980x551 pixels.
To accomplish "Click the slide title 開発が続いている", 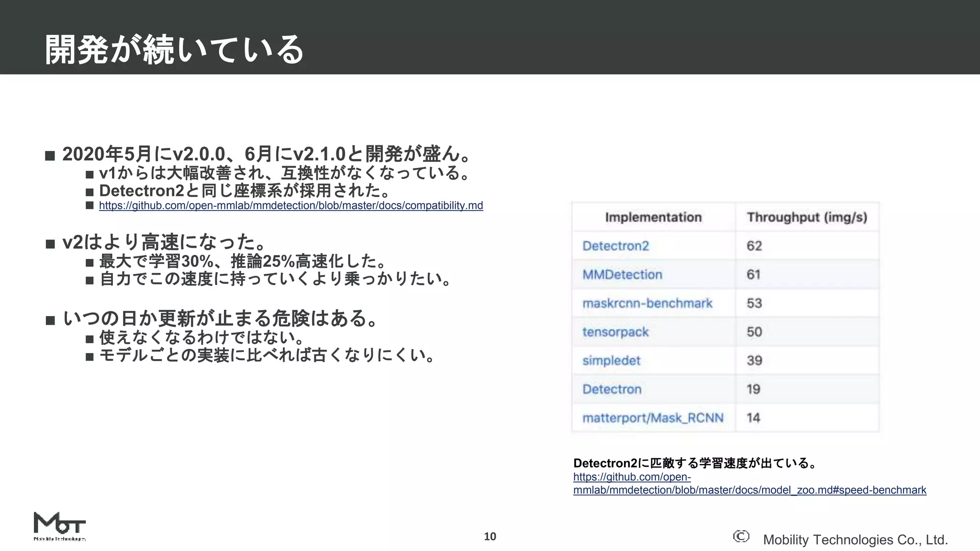I will coord(174,49).
